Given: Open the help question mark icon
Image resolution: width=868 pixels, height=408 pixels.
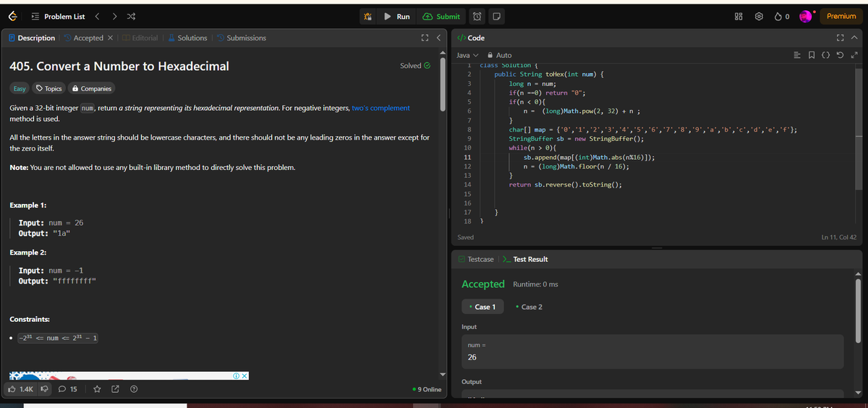Looking at the screenshot, I should click(x=134, y=389).
